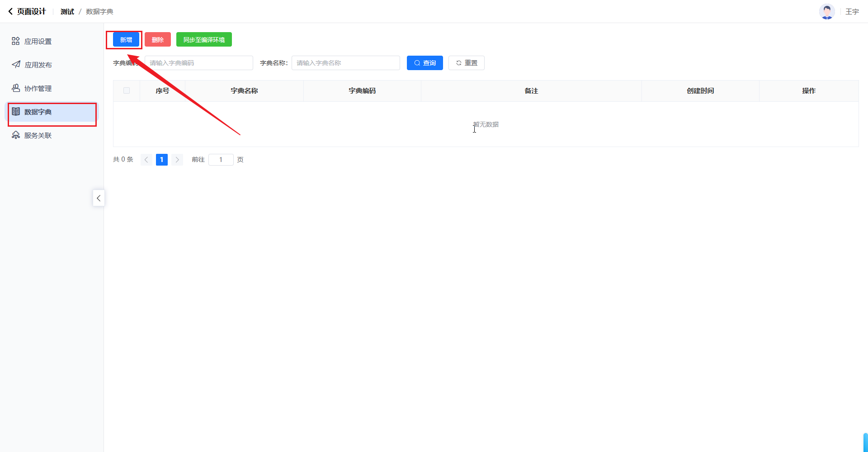Click the red 删除 button
The image size is (868, 452).
(157, 40)
